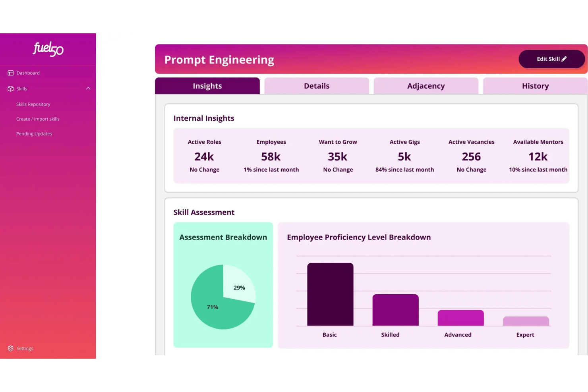This screenshot has height=392, width=588.
Task: Click the Basic axis label
Action: (329, 335)
